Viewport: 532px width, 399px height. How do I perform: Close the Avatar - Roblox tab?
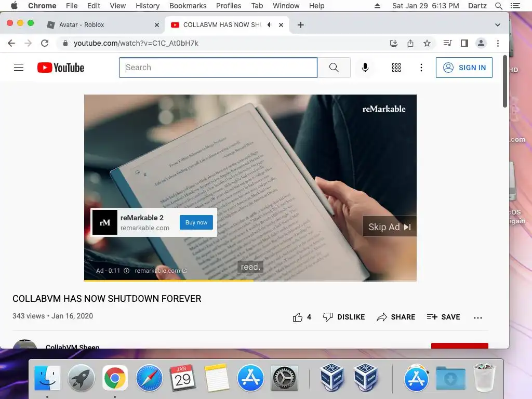[157, 25]
